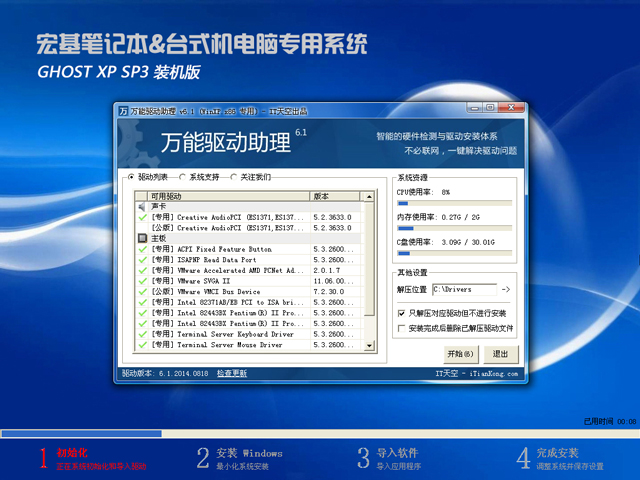This screenshot has width=640, height=480.
Task: Click the 退出 exit button
Action: 500,354
